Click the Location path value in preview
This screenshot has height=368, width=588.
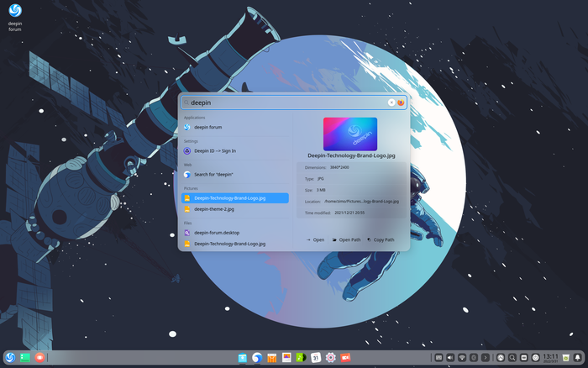(x=361, y=202)
